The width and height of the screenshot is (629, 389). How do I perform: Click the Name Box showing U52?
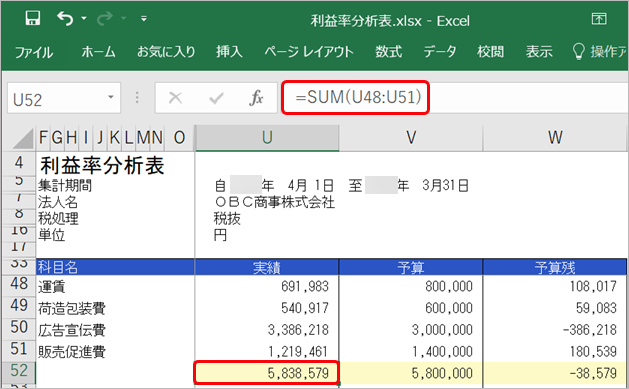click(x=64, y=98)
